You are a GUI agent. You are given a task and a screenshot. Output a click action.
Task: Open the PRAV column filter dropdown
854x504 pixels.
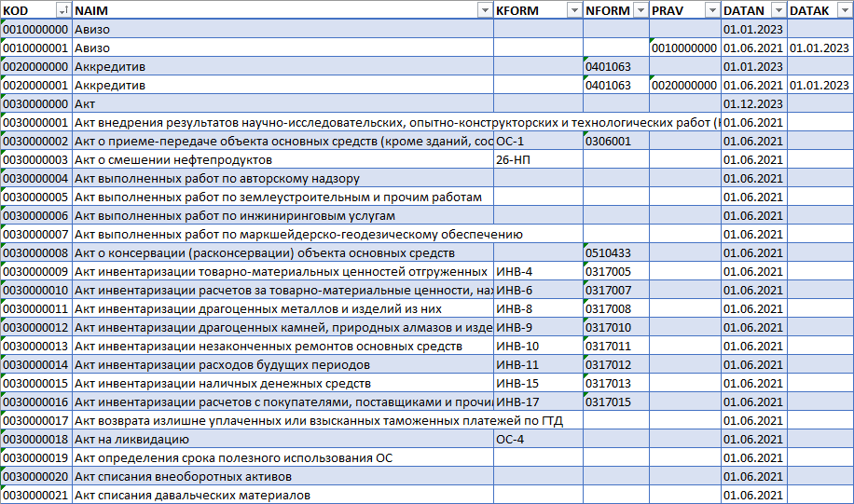712,10
